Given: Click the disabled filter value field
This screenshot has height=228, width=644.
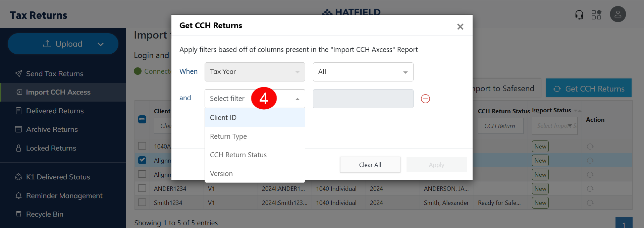Looking at the screenshot, I should click(363, 99).
